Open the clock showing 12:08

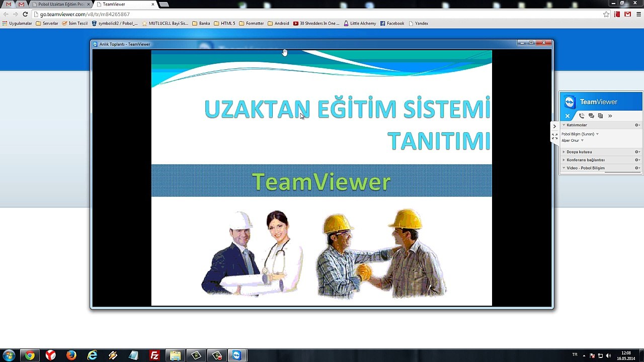pyautogui.click(x=626, y=355)
